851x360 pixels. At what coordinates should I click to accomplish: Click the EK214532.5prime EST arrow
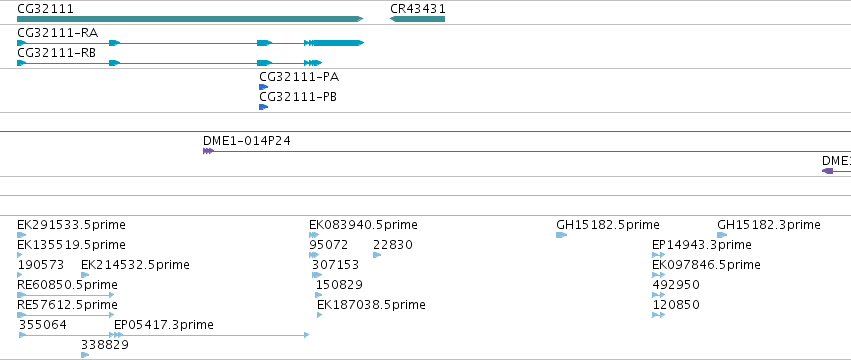tap(85, 275)
